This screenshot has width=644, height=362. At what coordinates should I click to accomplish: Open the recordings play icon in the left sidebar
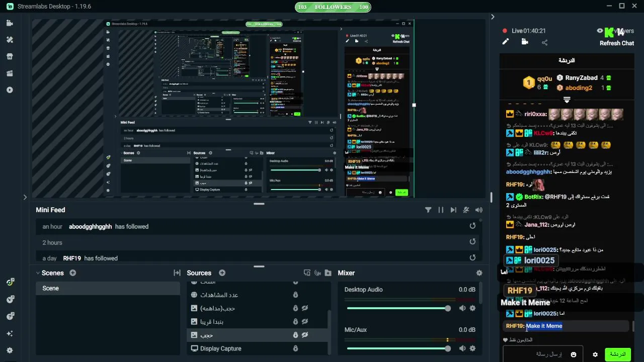point(10,90)
